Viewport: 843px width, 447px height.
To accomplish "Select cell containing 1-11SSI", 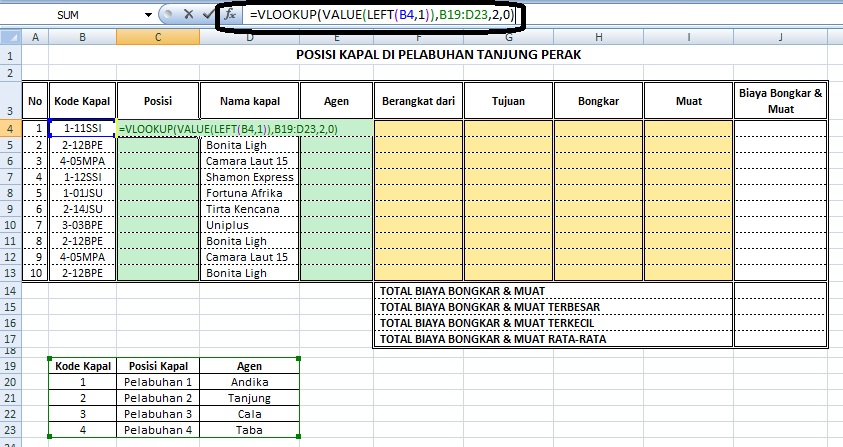I will 82,129.
